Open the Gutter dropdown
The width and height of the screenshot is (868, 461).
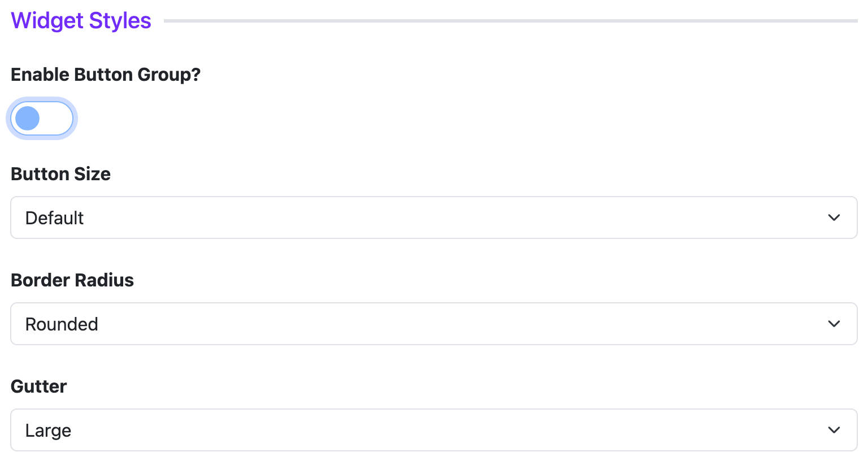click(x=434, y=430)
